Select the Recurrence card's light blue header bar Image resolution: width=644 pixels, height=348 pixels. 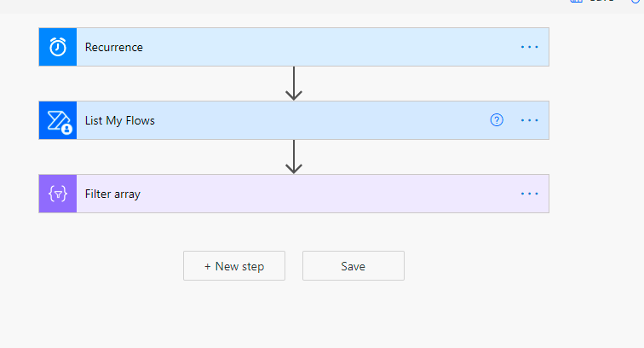pos(294,47)
